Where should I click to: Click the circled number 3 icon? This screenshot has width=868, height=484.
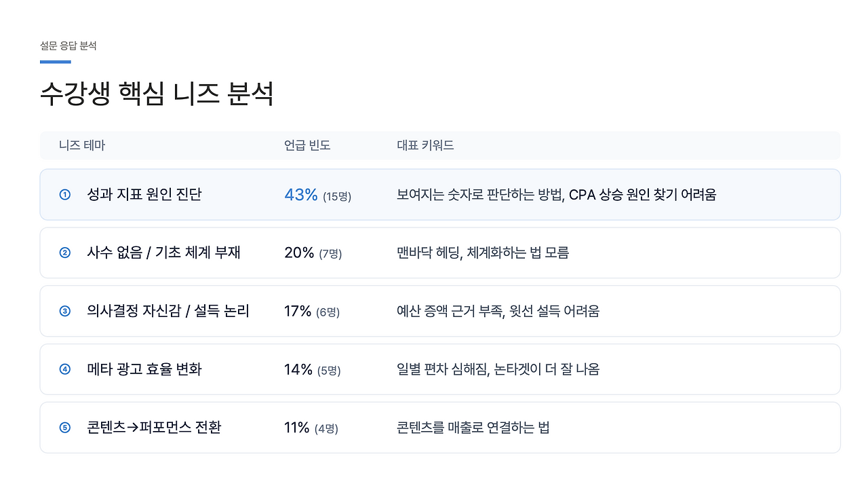click(65, 312)
